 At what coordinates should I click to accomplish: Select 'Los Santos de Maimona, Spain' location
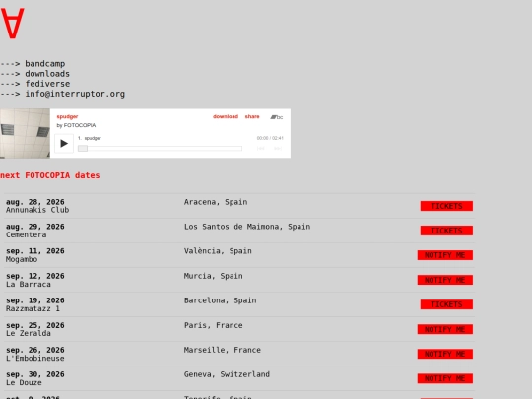tap(247, 227)
